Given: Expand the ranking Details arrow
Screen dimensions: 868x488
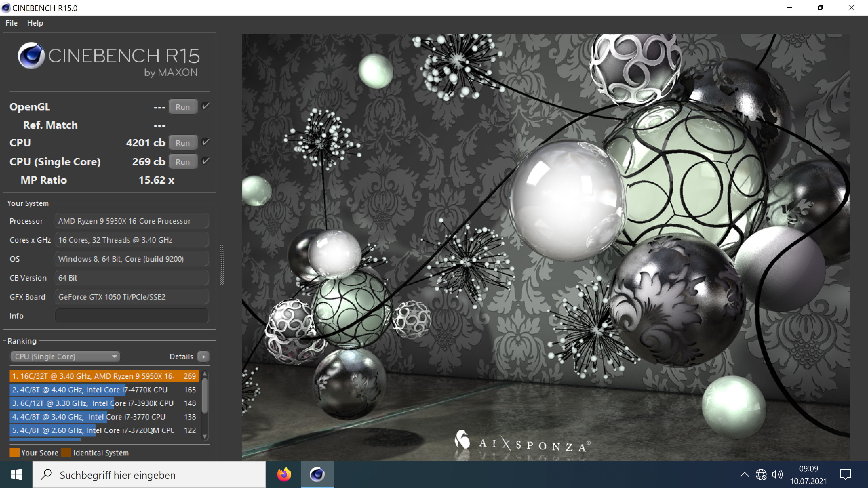Looking at the screenshot, I should [x=203, y=356].
